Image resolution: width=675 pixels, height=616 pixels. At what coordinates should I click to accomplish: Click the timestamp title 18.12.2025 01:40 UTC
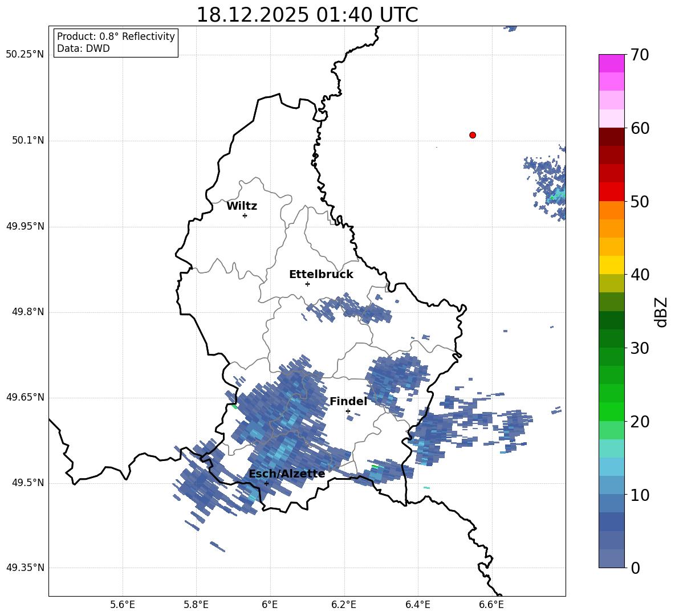click(x=307, y=15)
